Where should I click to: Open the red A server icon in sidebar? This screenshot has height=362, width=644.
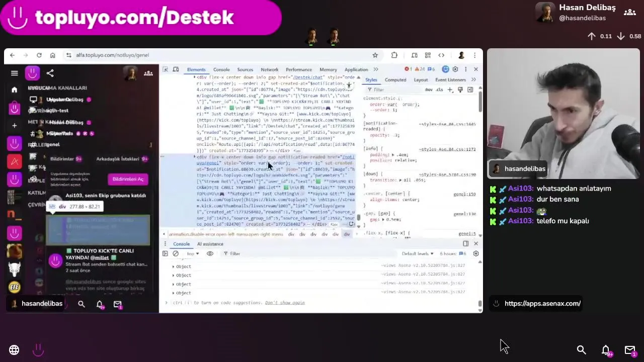coord(14,161)
